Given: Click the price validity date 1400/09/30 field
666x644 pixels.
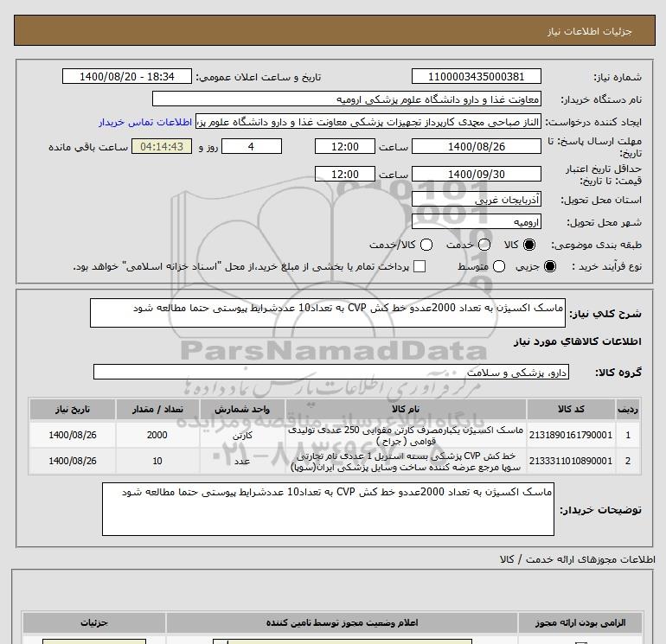Looking at the screenshot, I should pos(476,174).
